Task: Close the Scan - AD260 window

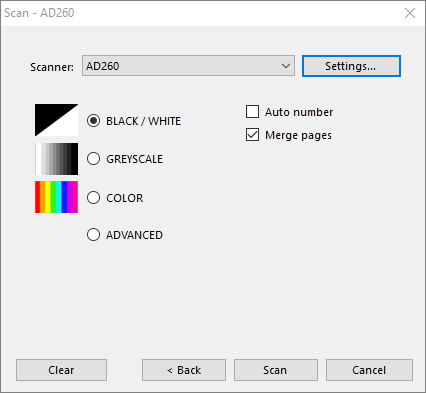Action: click(410, 13)
